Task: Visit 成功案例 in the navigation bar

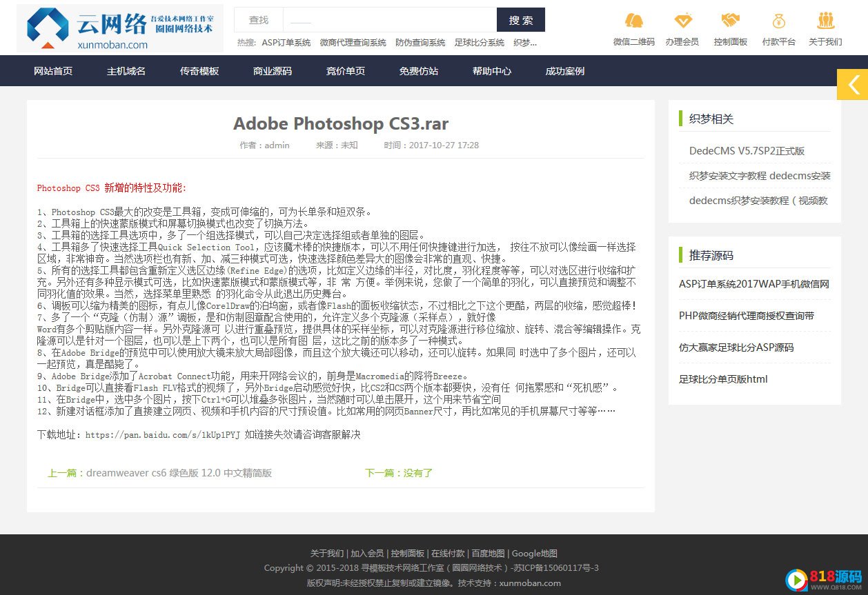Action: point(565,71)
